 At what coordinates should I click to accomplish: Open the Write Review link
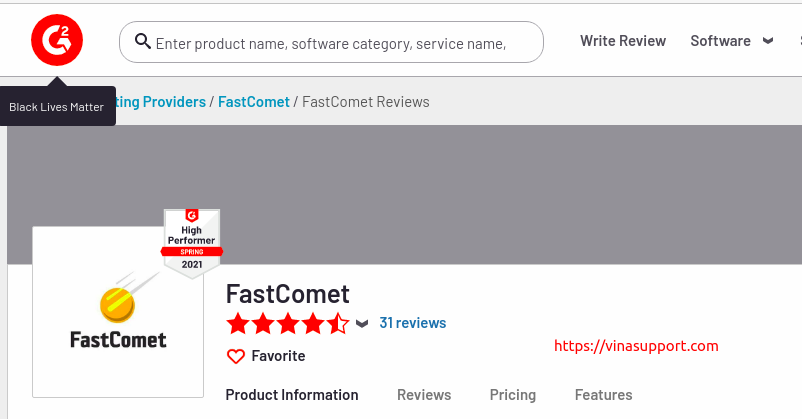coord(622,41)
